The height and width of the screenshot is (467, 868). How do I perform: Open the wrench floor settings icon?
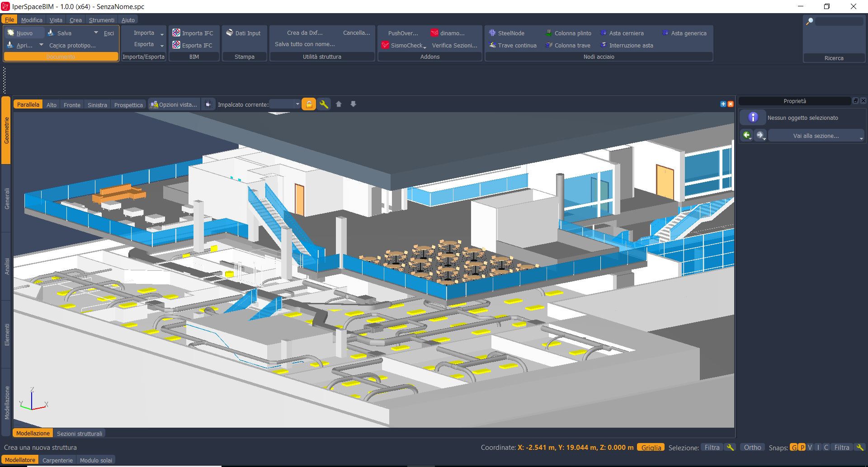[324, 104]
